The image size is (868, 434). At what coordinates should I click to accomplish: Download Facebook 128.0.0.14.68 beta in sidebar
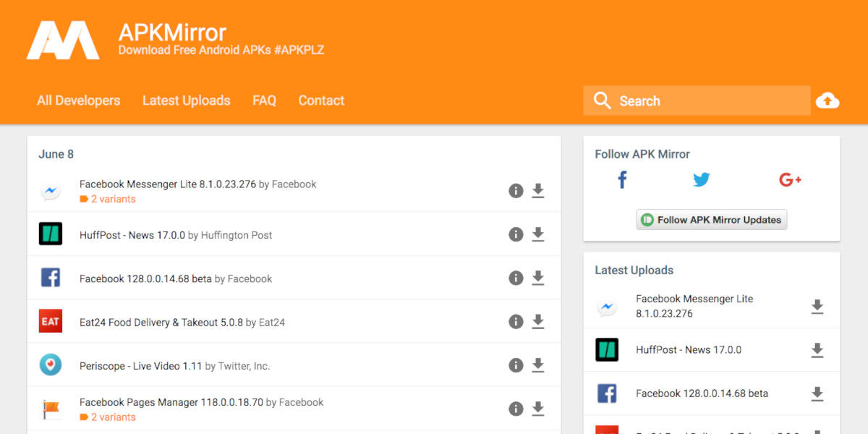coord(817,394)
